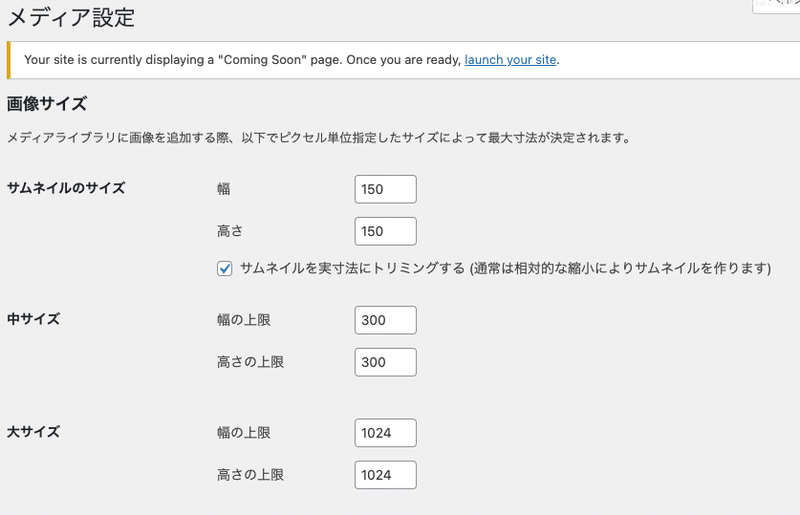Click the 幅の上限 label under 中サイズ
The width and height of the screenshot is (800, 515).
coord(244,320)
